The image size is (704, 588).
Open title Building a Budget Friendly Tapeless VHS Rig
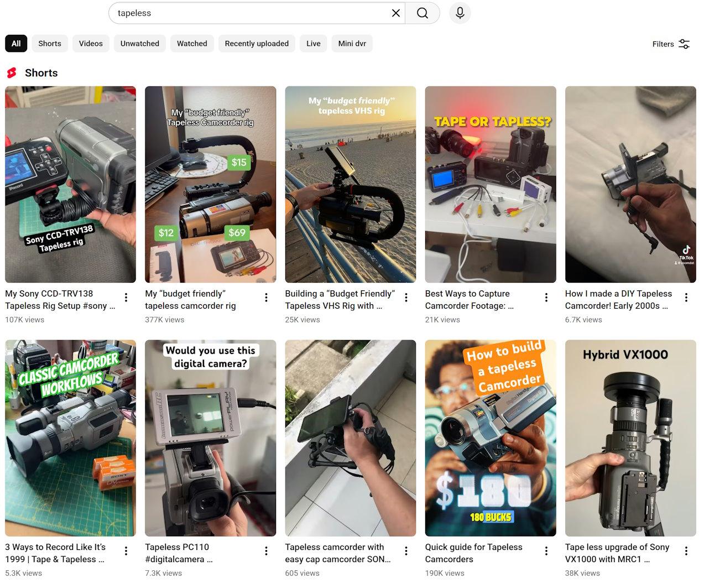click(340, 300)
